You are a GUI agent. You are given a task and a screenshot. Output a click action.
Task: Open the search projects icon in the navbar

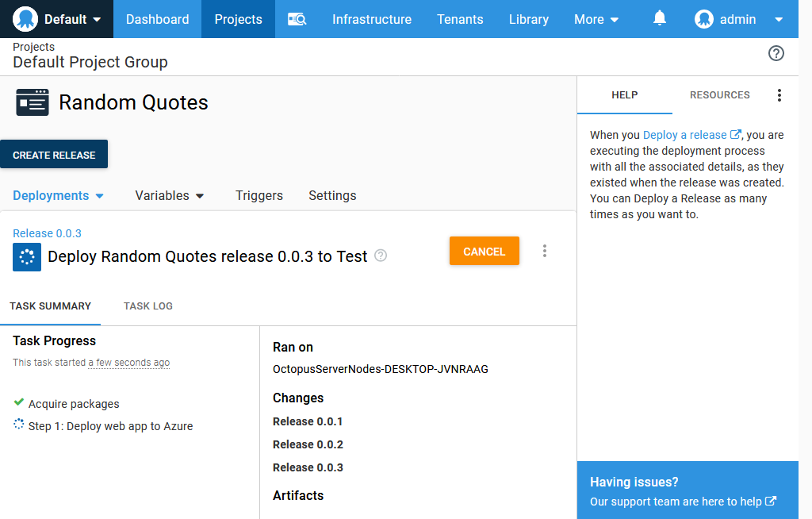pos(297,20)
